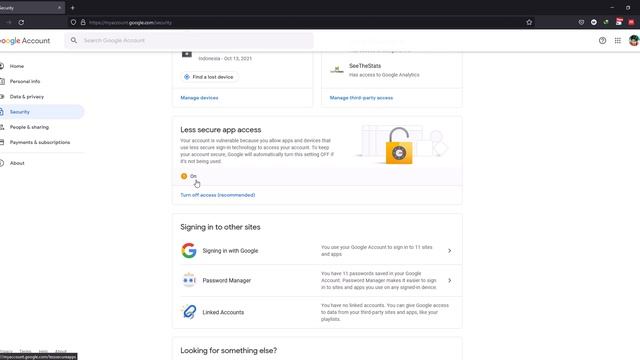Open the profile avatar menu

click(634, 40)
